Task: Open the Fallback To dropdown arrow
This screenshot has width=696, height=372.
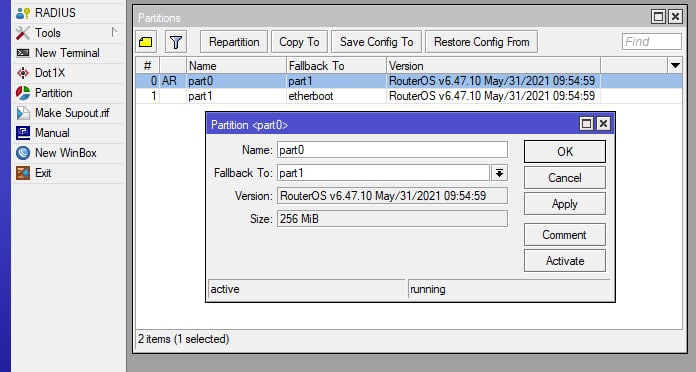Action: 499,173
